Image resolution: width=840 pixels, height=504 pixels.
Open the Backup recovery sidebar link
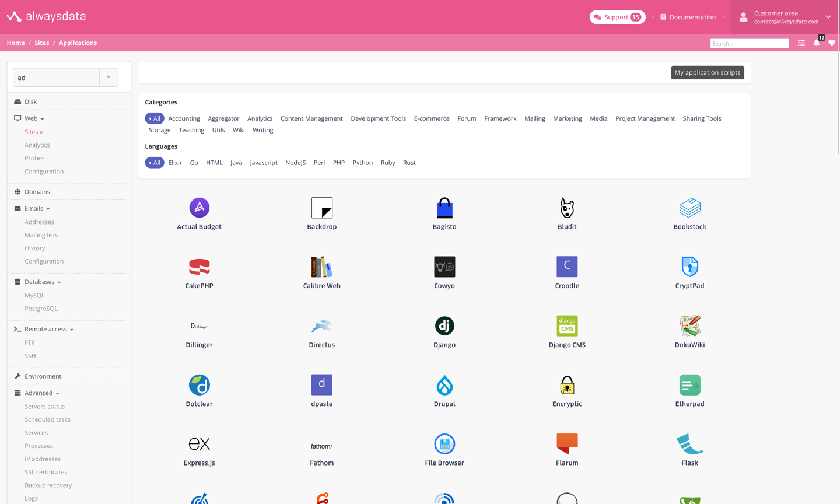[x=48, y=485]
